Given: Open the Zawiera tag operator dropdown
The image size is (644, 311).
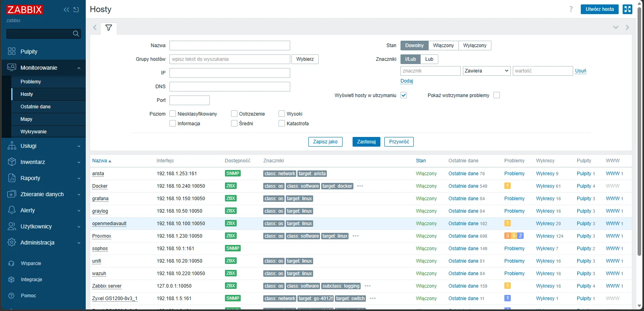Looking at the screenshot, I should pyautogui.click(x=487, y=71).
